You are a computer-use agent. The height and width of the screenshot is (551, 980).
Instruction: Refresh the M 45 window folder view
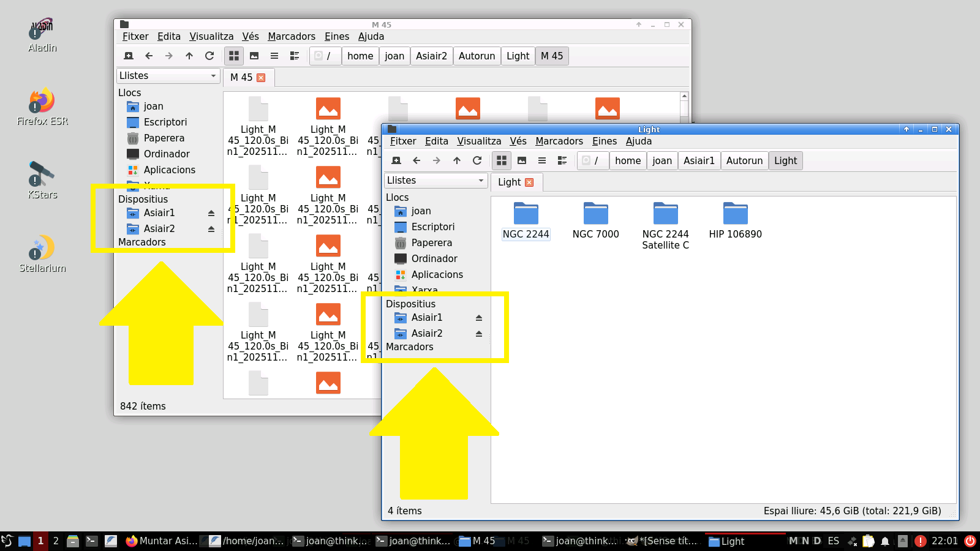tap(209, 56)
